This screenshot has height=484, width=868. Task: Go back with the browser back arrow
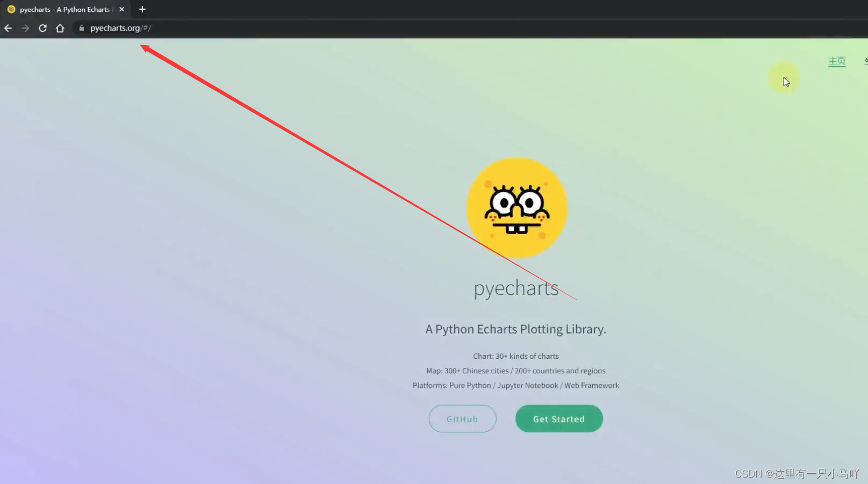coord(8,28)
